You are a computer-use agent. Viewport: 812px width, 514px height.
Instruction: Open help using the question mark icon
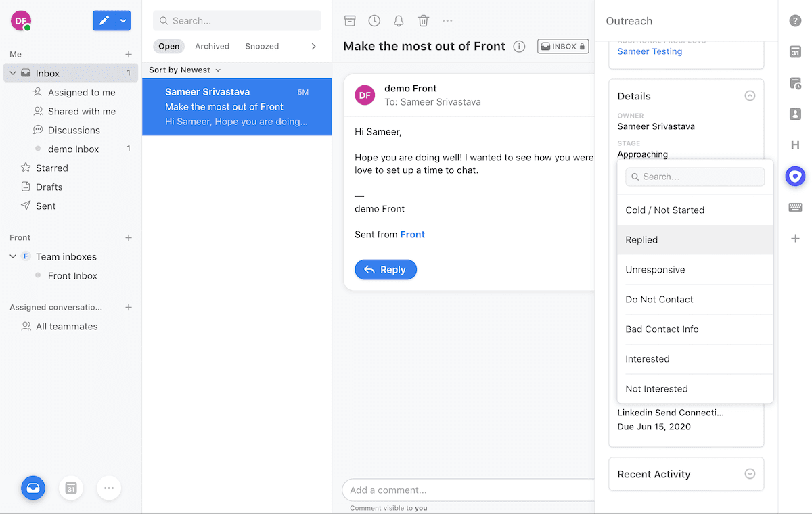coord(795,20)
